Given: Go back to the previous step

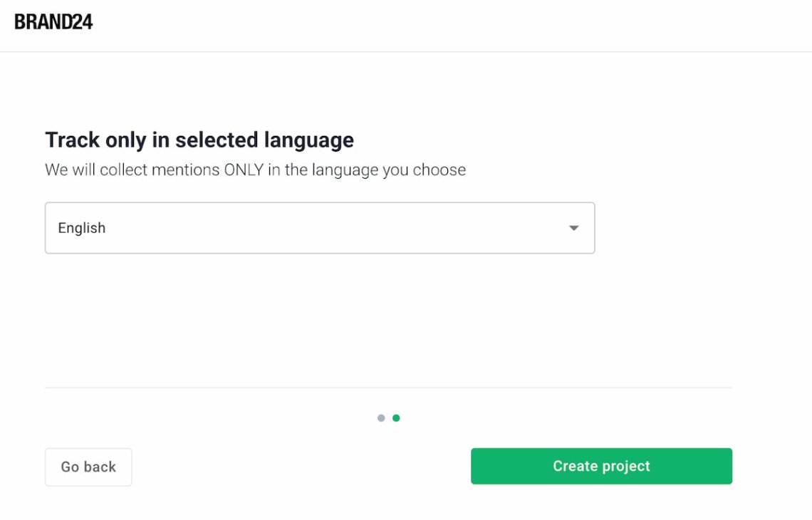Looking at the screenshot, I should click(88, 467).
